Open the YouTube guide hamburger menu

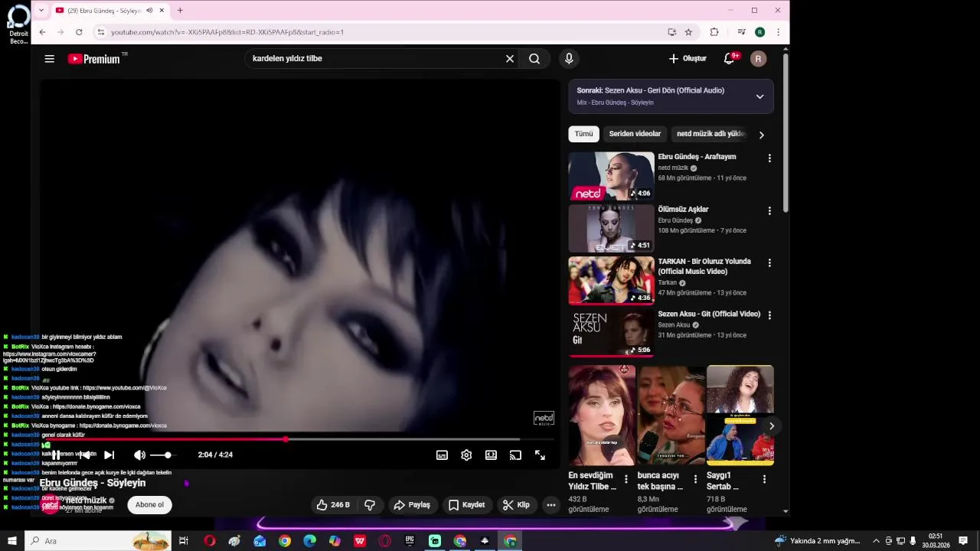[50, 59]
